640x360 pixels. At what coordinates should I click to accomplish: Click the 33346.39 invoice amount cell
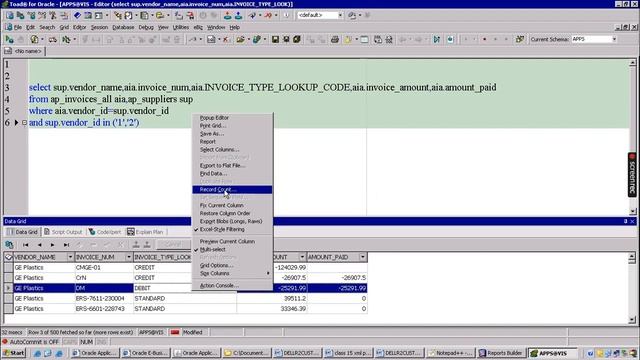(x=272, y=309)
